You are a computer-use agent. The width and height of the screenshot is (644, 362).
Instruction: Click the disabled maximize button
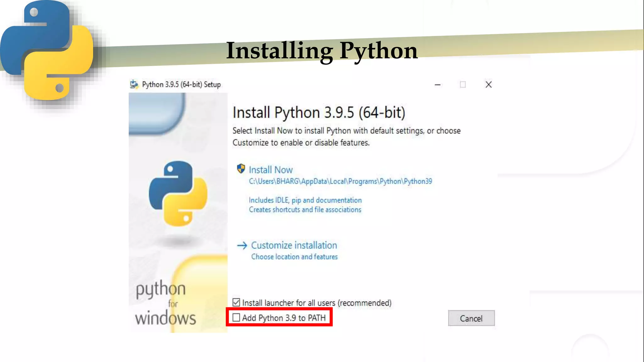tap(463, 85)
